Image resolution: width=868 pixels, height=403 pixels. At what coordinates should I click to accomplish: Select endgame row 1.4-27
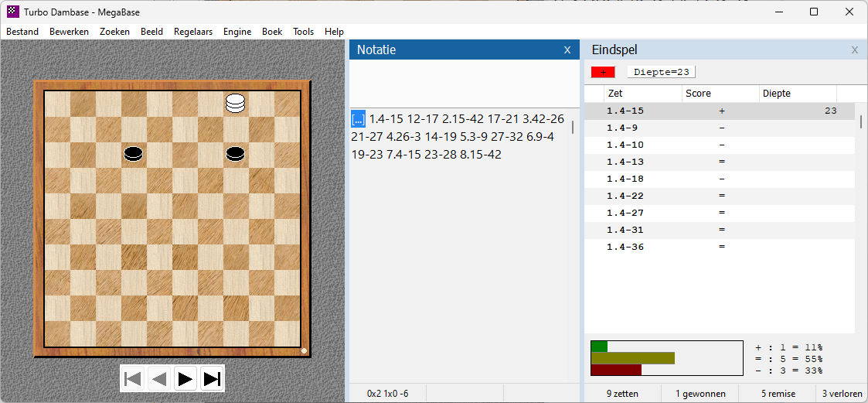(720, 213)
